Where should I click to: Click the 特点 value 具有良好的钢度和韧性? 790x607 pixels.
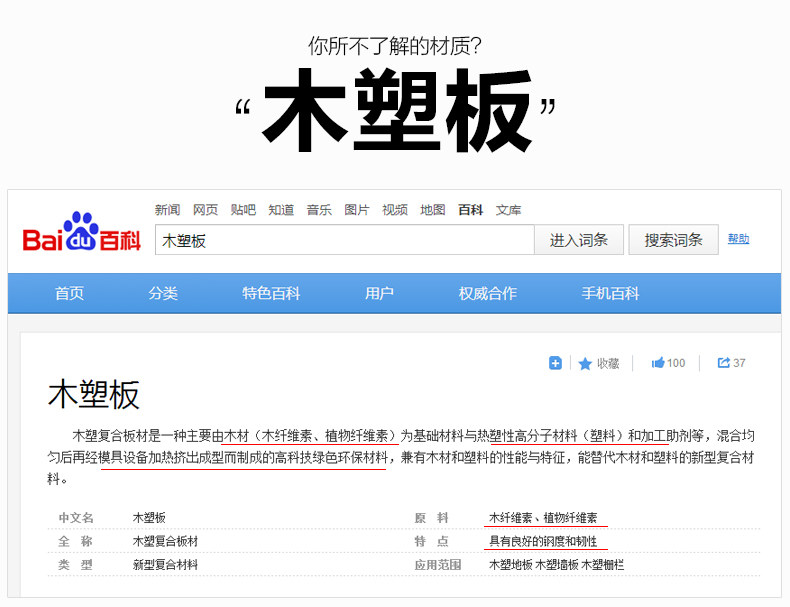(x=543, y=542)
